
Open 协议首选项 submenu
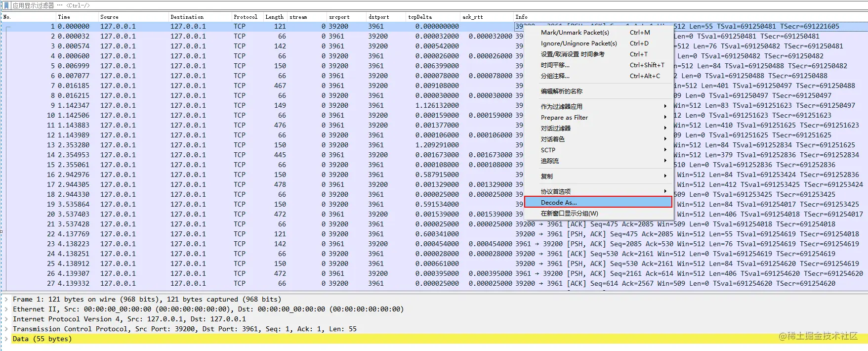point(598,191)
